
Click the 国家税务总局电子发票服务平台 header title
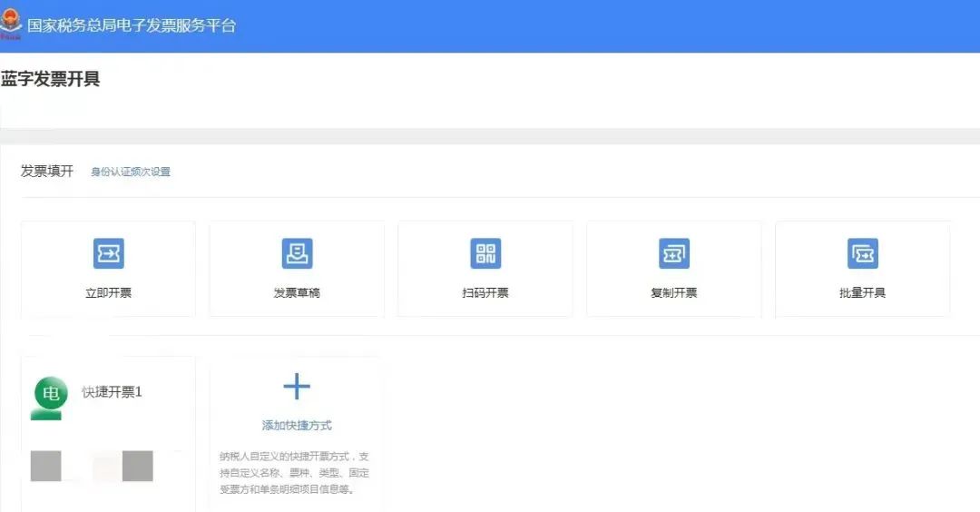click(x=132, y=25)
